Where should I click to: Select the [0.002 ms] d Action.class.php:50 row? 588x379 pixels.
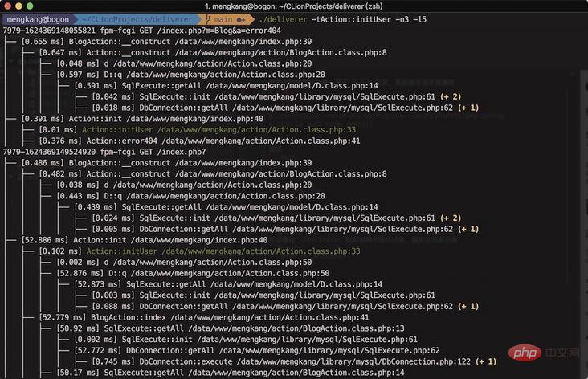point(184,263)
